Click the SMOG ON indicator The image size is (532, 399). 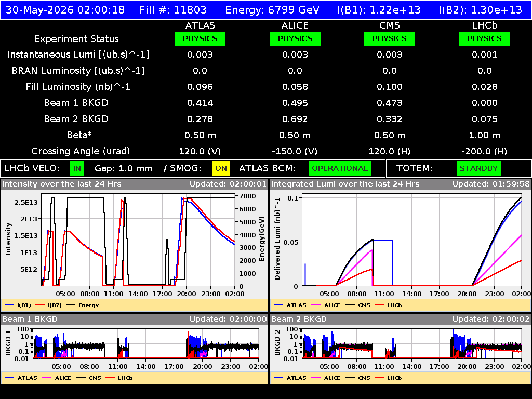point(221,169)
